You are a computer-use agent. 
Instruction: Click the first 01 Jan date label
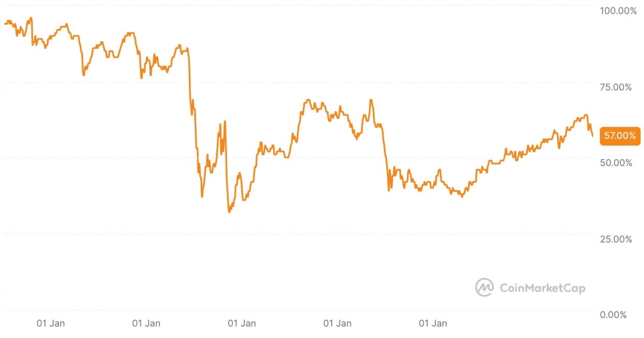(x=51, y=323)
